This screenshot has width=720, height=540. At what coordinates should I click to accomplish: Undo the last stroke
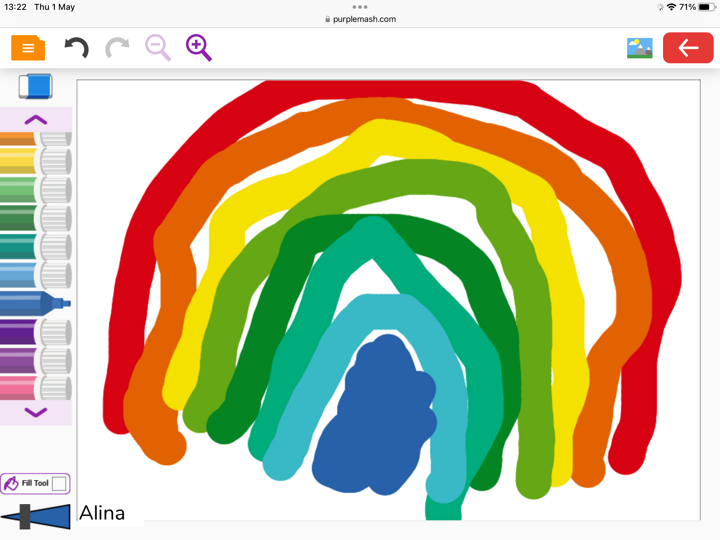click(77, 48)
